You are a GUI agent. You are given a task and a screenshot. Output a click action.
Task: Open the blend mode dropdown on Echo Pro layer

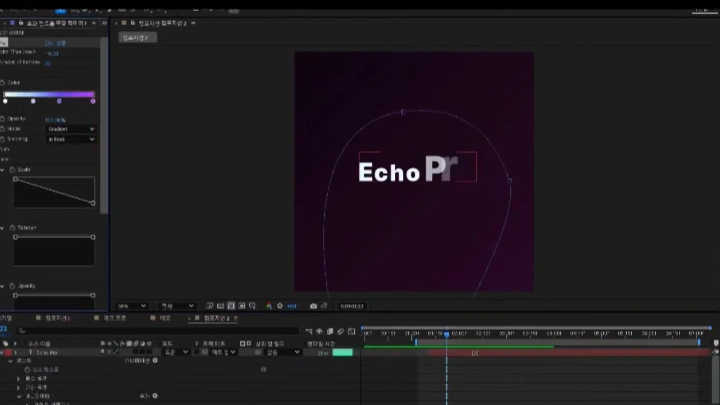(x=176, y=352)
